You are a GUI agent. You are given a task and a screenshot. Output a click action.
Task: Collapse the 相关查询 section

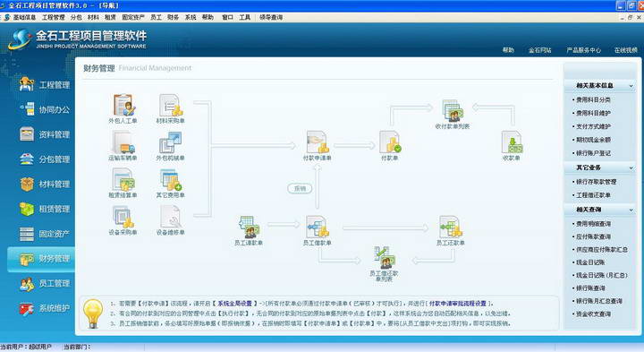tap(631, 210)
